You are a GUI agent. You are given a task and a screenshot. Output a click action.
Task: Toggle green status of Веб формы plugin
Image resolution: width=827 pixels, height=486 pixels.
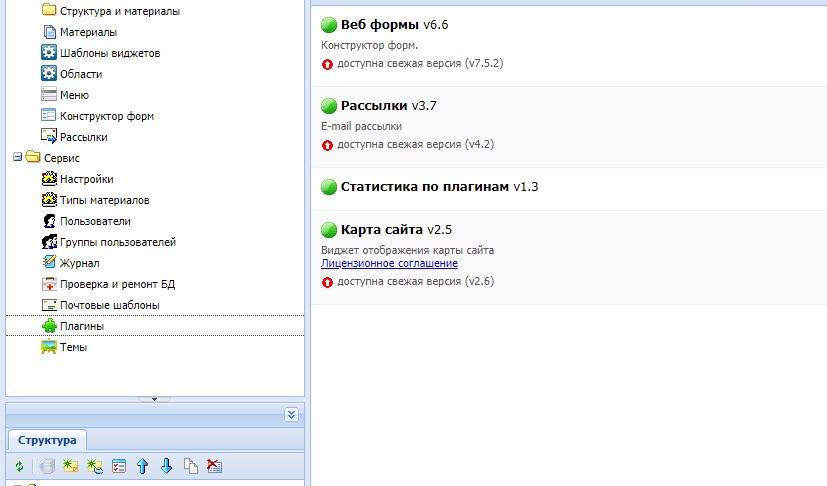(x=328, y=25)
